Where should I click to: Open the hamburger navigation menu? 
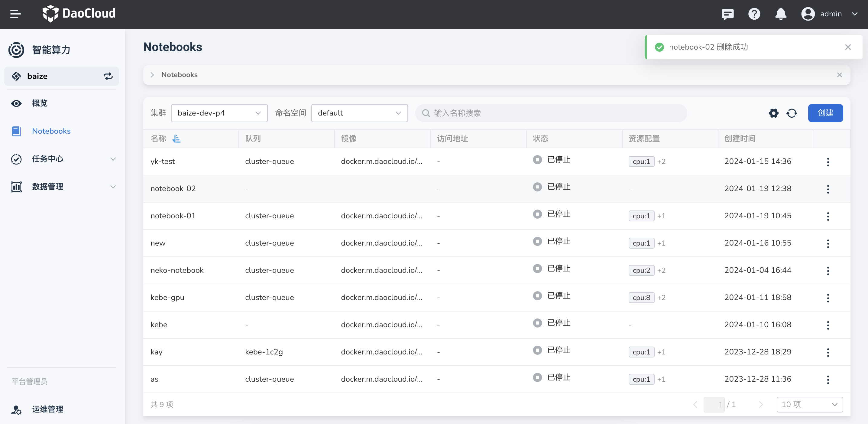(x=15, y=14)
